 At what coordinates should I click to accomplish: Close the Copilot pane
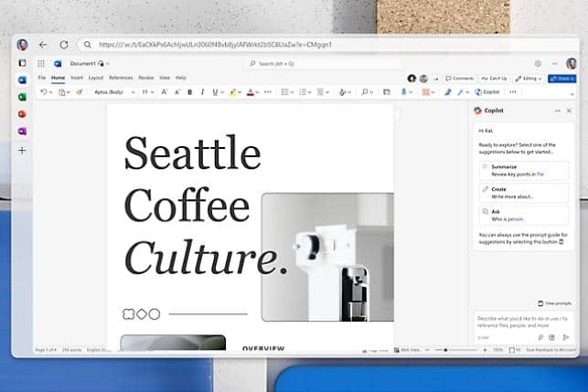[x=569, y=111]
